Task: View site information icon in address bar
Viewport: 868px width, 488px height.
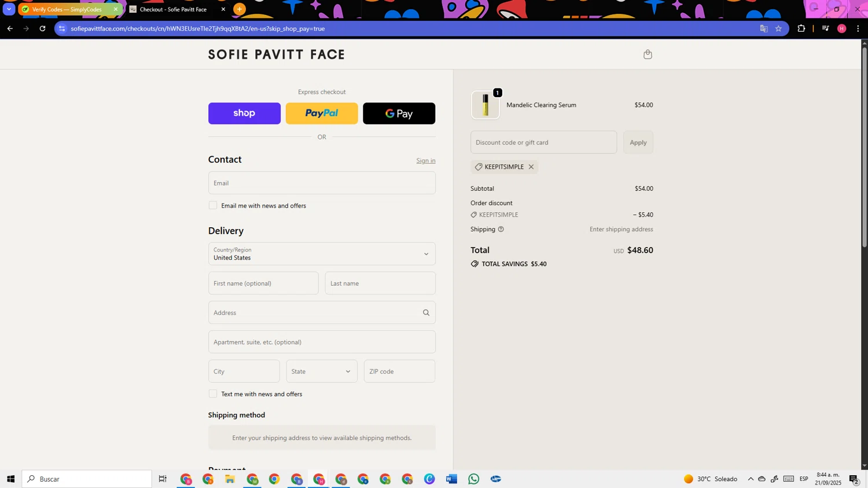Action: click(62, 28)
